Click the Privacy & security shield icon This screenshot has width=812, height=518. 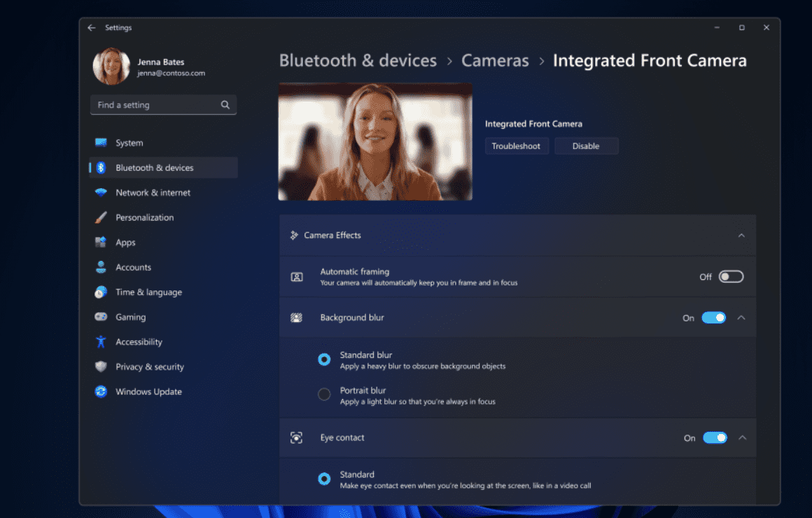pyautogui.click(x=101, y=366)
